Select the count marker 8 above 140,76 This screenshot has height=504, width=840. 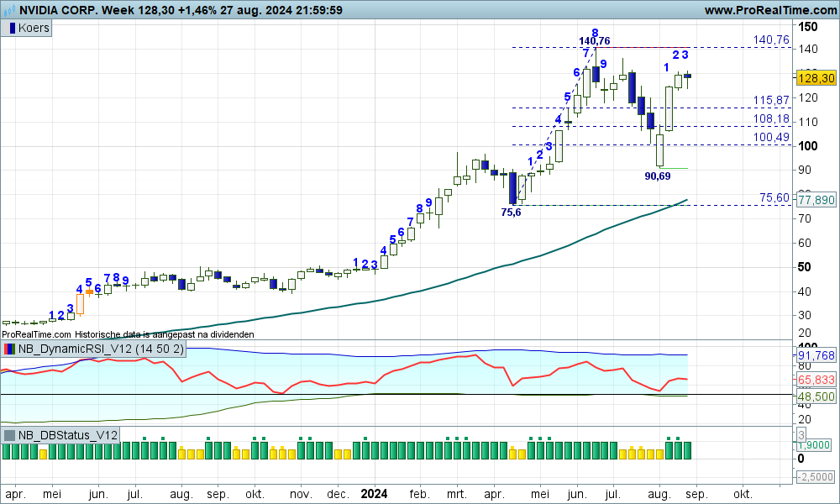pyautogui.click(x=594, y=32)
